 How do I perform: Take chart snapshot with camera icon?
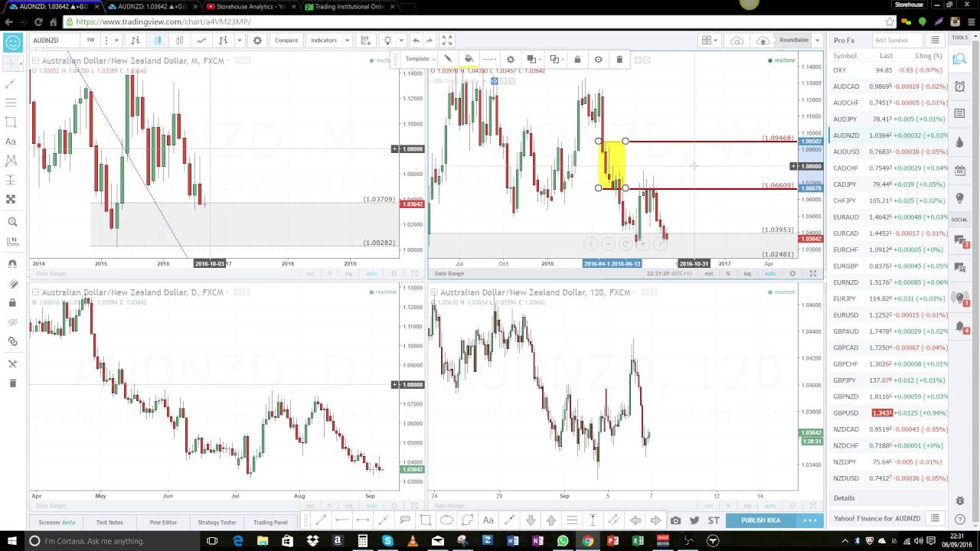(x=675, y=520)
